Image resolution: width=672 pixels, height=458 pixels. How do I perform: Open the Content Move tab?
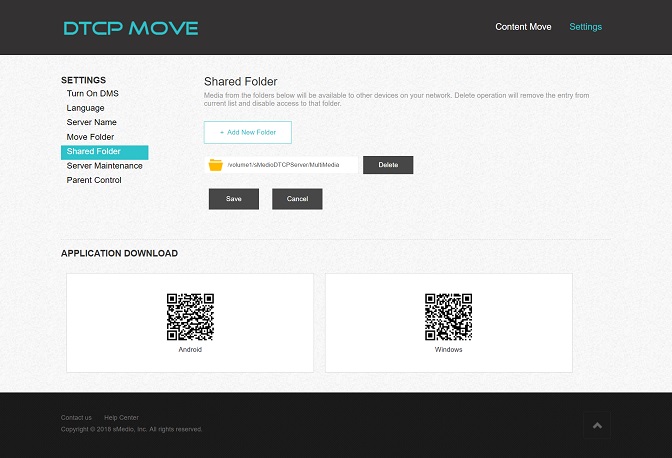coord(523,27)
